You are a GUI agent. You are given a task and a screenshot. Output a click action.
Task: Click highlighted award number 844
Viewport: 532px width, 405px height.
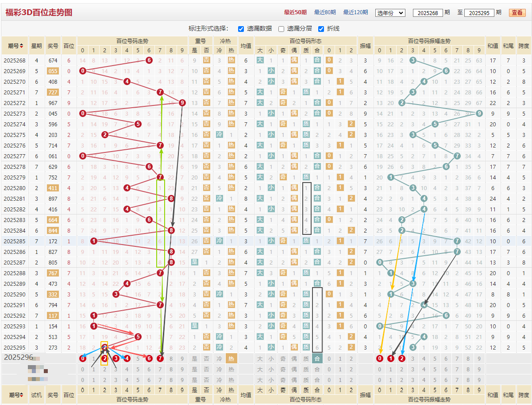pos(53,230)
